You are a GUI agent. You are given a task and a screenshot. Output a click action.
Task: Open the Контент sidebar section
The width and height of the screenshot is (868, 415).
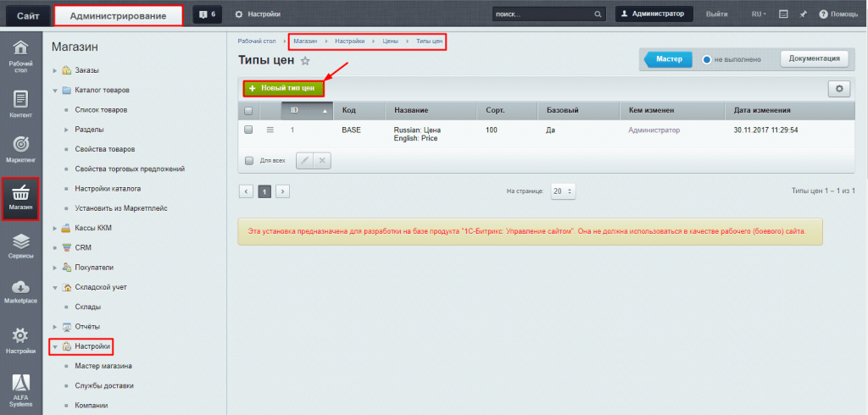pos(20,103)
